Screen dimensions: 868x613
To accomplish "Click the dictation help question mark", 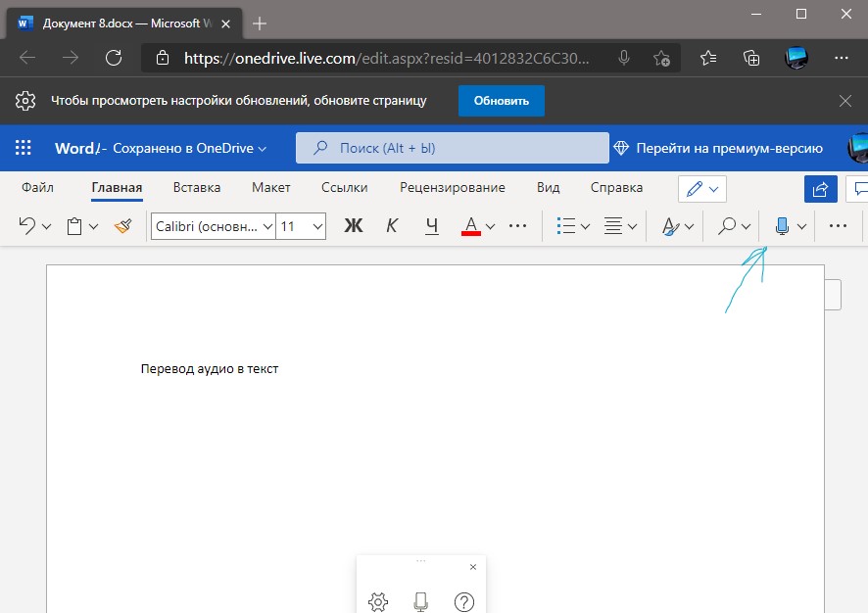I will click(x=464, y=601).
